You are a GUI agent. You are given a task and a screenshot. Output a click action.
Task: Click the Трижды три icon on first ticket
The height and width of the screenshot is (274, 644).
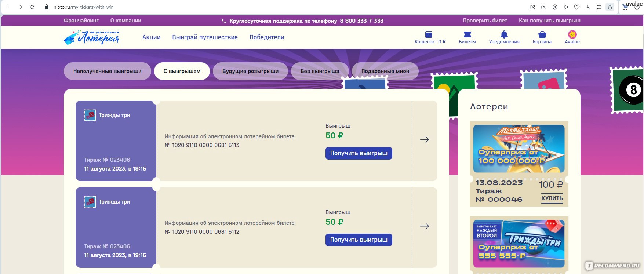90,115
